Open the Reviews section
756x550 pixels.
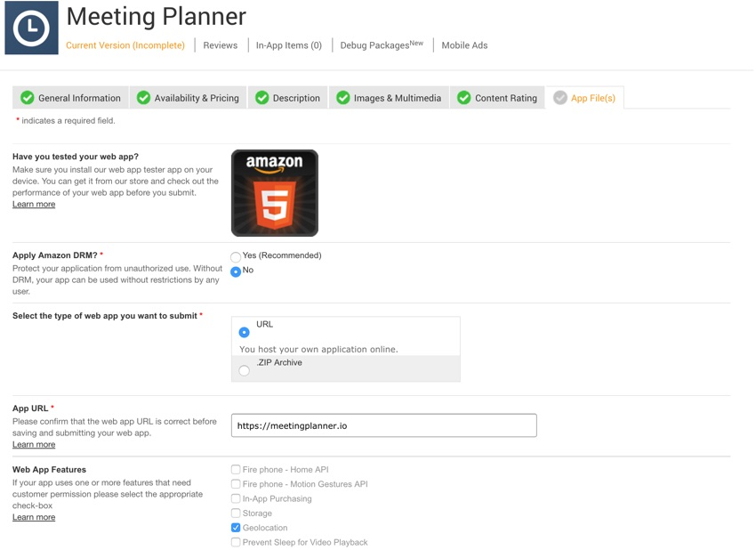(221, 45)
